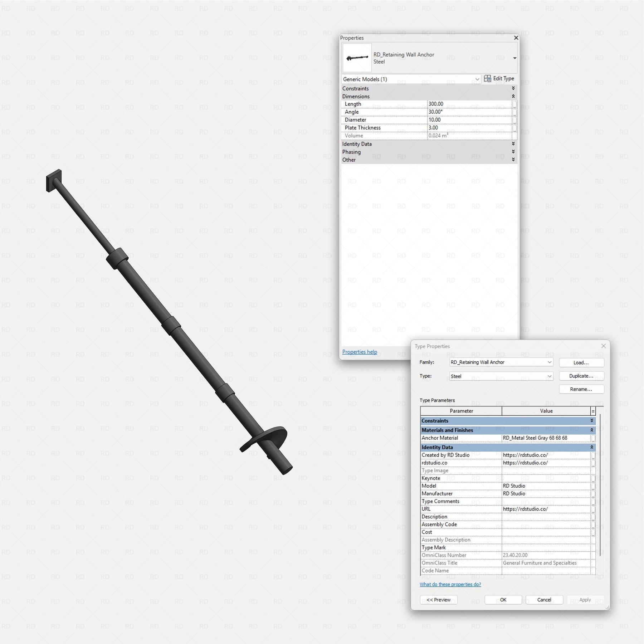
Task: Collapse Materials and Finishes group
Action: [591, 430]
